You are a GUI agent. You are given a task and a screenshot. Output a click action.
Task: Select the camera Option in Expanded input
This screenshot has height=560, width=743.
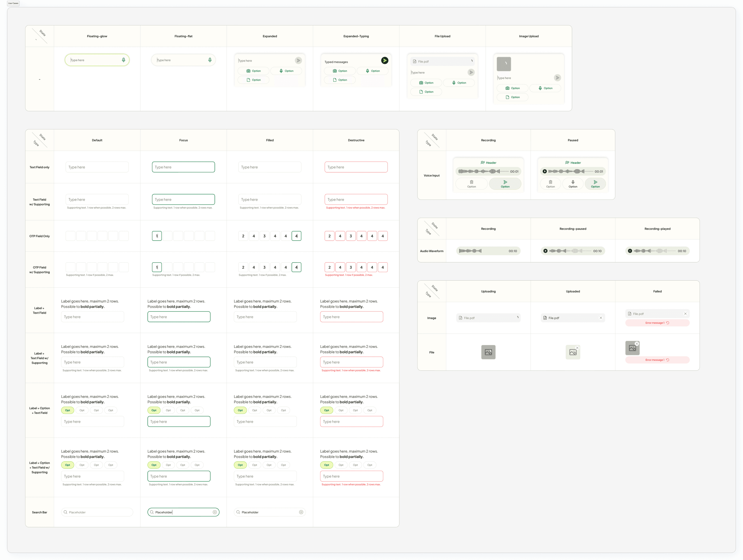click(253, 71)
